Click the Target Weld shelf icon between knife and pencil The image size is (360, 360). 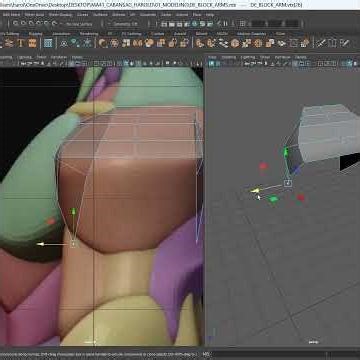click(333, 43)
